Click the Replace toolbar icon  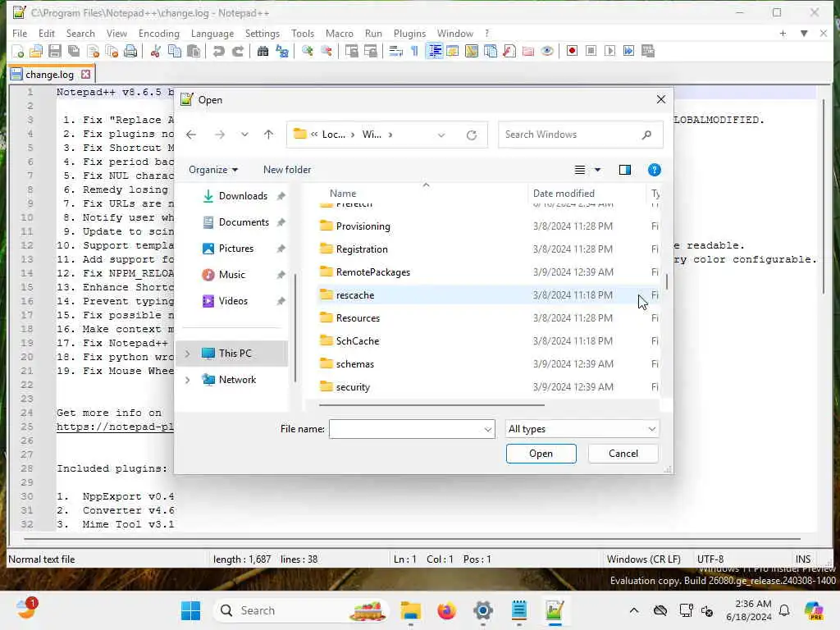click(282, 52)
